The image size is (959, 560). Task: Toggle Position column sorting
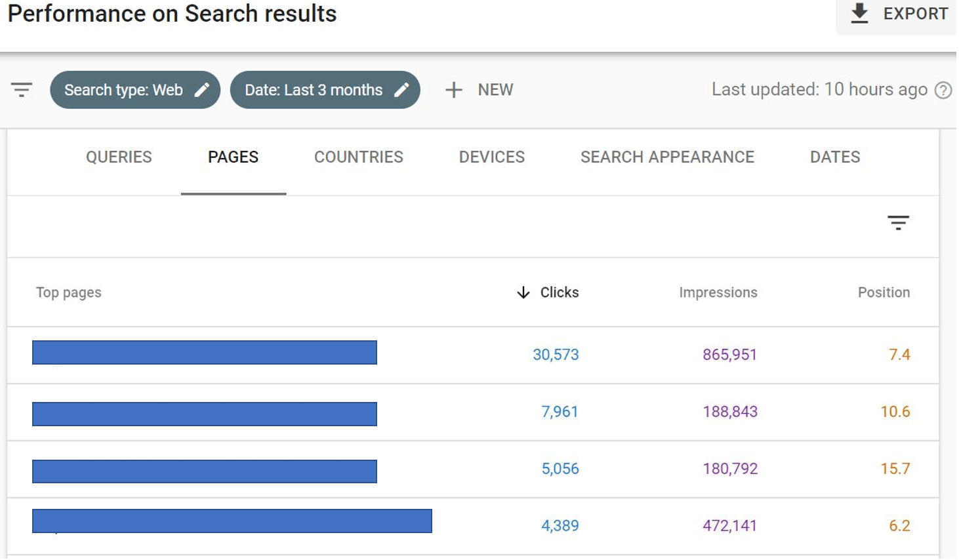click(x=884, y=292)
